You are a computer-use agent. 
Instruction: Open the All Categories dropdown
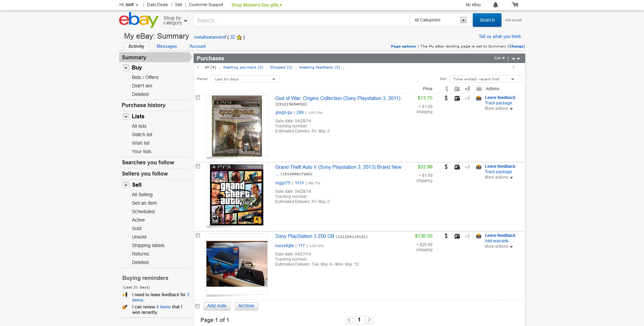coord(440,20)
